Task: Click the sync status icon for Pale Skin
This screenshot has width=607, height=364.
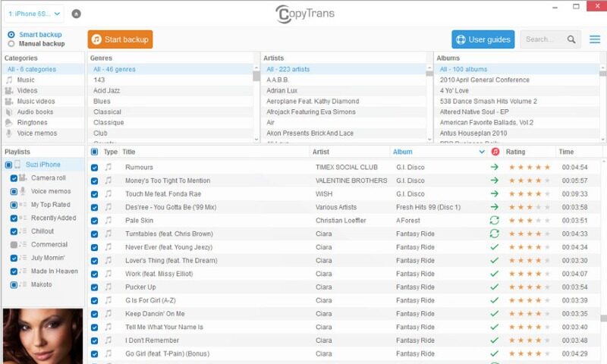Action: pyautogui.click(x=495, y=220)
